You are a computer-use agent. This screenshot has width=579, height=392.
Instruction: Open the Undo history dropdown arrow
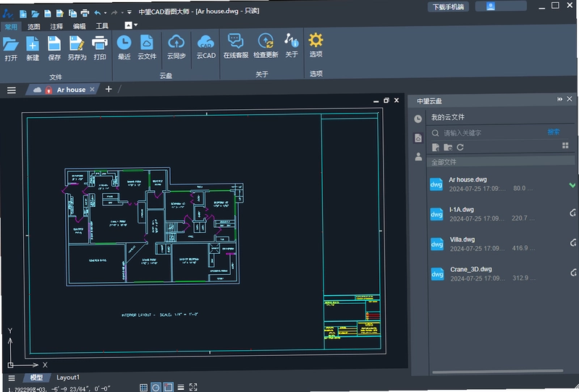(x=106, y=13)
